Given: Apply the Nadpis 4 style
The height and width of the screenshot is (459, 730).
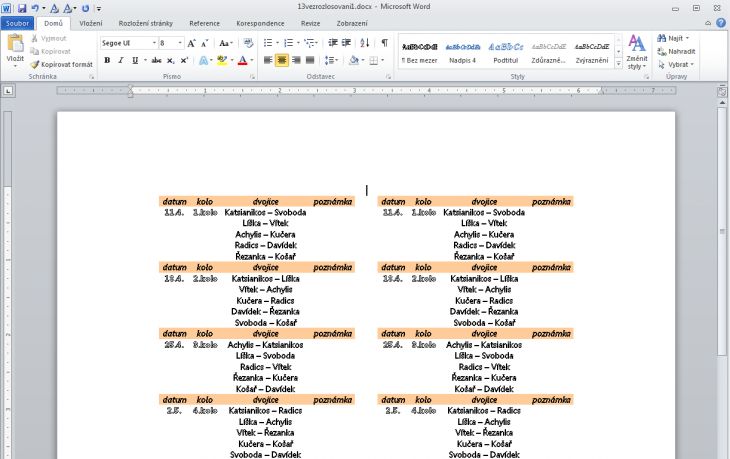Looking at the screenshot, I should [x=462, y=53].
